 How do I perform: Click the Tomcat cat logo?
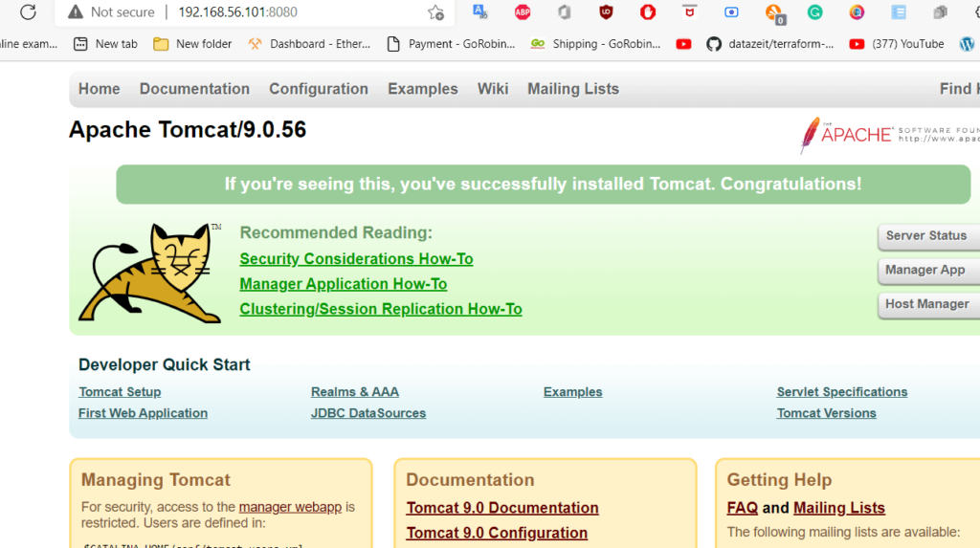(x=150, y=274)
